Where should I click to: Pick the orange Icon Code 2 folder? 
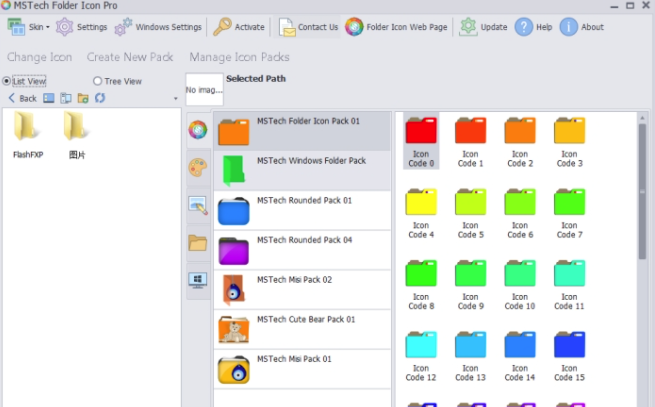(x=520, y=142)
